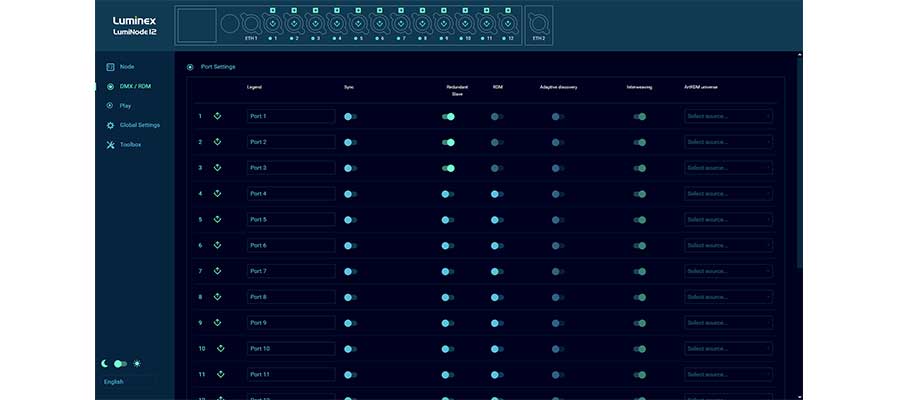Click port 11 direction arrow icon
The width and height of the screenshot is (900, 400).
(221, 374)
